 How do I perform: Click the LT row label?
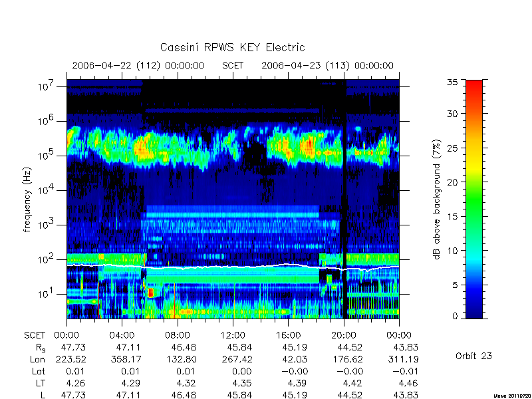point(41,384)
